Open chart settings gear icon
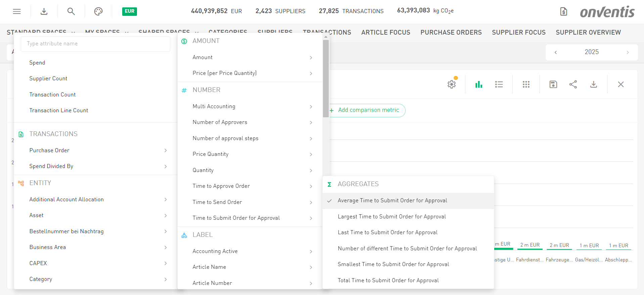Screen dimensions: 644x295 [452, 84]
